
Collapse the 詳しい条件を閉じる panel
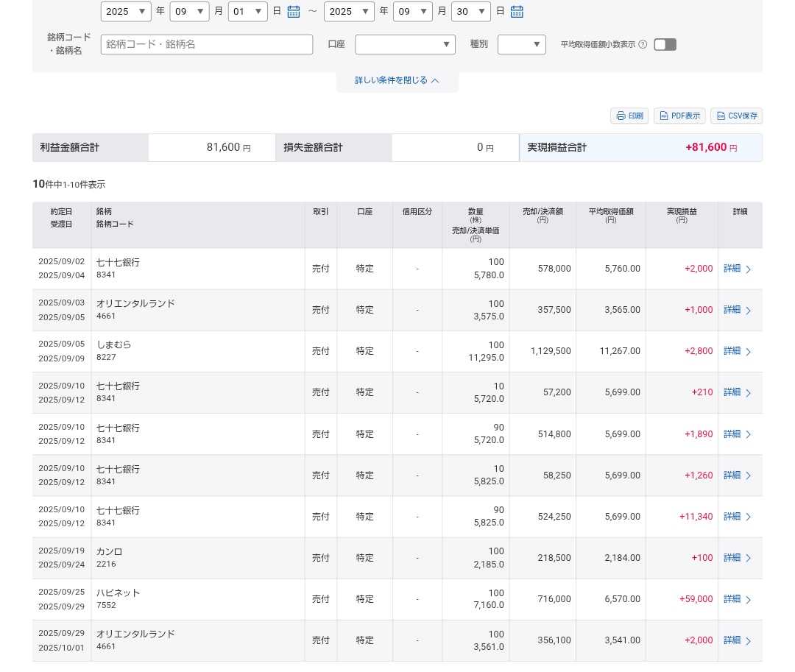[397, 80]
